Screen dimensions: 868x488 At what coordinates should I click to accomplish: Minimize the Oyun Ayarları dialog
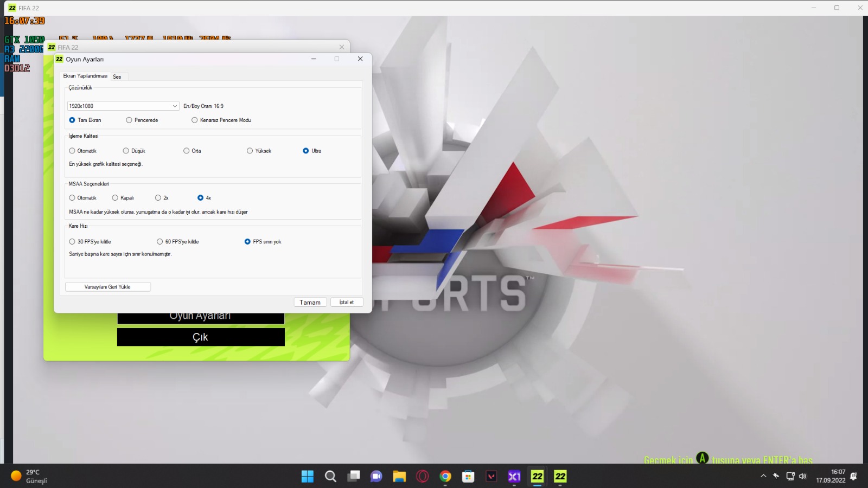tap(314, 59)
